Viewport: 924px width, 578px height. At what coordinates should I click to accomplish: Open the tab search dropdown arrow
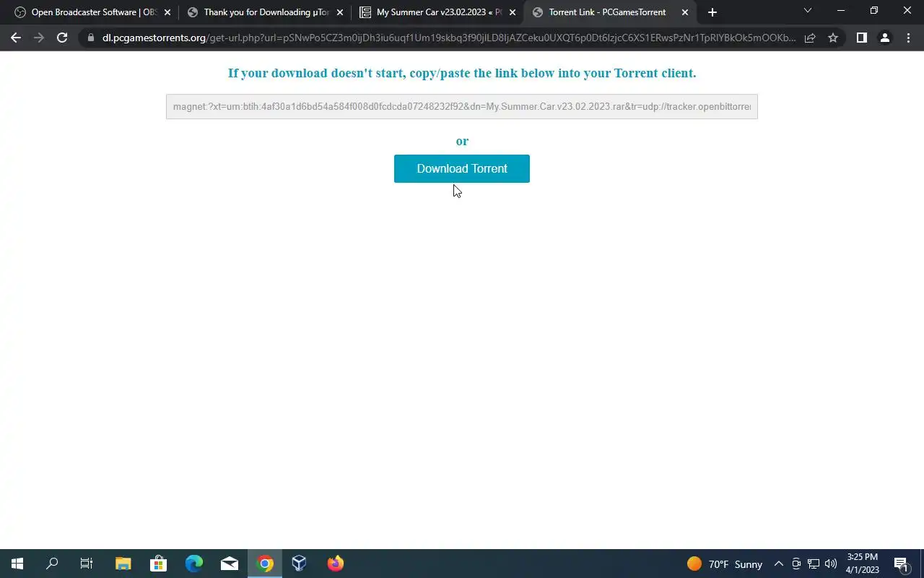coord(807,11)
